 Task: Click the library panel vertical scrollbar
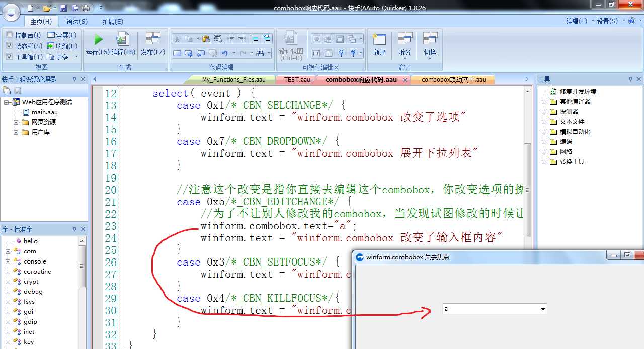pyautogui.click(x=83, y=267)
